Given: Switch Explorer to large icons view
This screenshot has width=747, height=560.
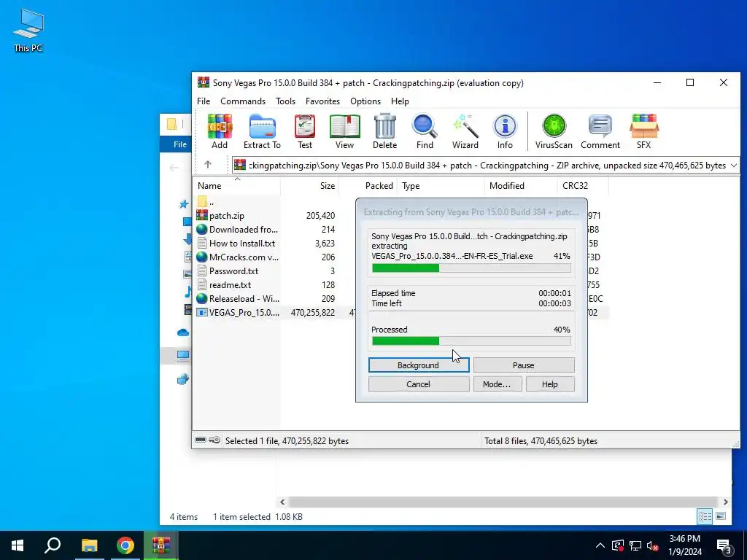Looking at the screenshot, I should [x=721, y=516].
